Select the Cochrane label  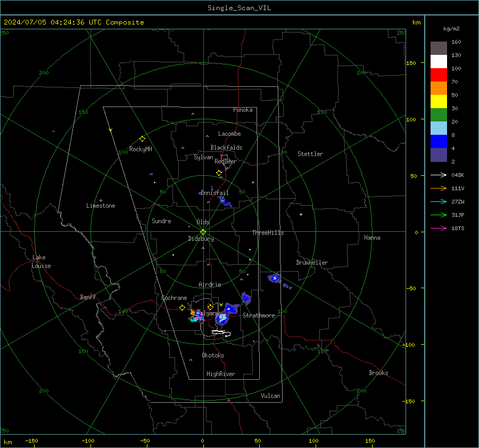point(174,298)
